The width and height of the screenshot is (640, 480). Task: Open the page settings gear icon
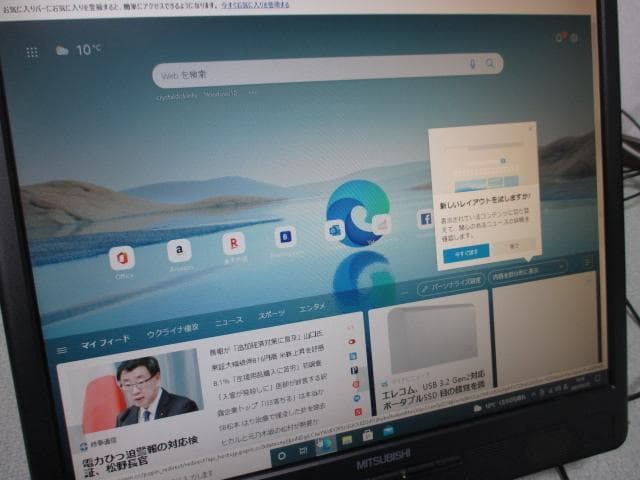[x=574, y=38]
